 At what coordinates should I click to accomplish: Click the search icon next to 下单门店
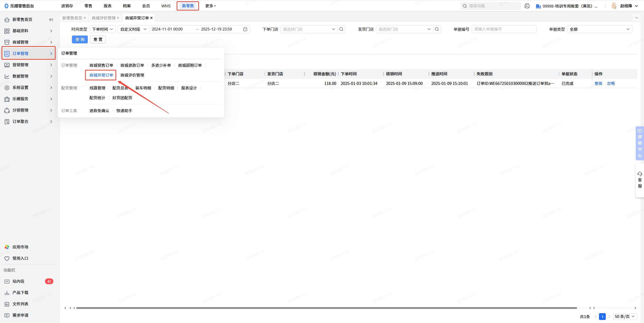click(341, 29)
